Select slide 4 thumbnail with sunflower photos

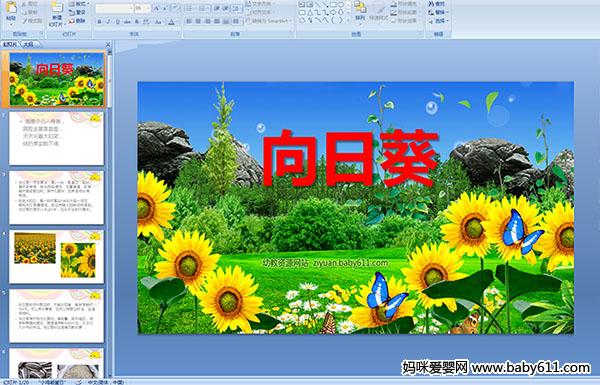(x=56, y=256)
